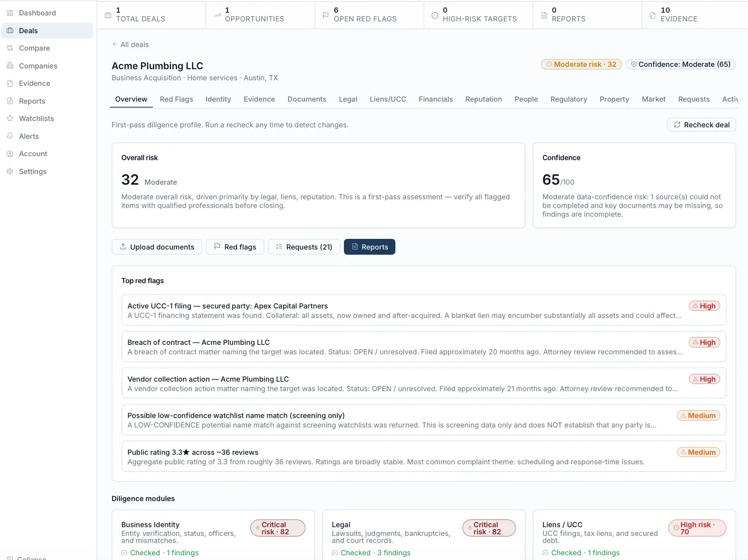Click the flag icon in Red flags button
This screenshot has height=560, width=748.
tap(217, 246)
